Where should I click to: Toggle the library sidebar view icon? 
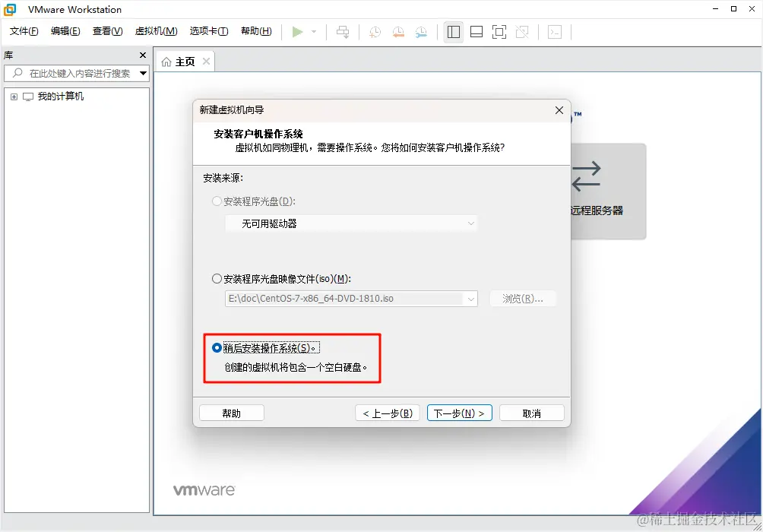click(454, 32)
